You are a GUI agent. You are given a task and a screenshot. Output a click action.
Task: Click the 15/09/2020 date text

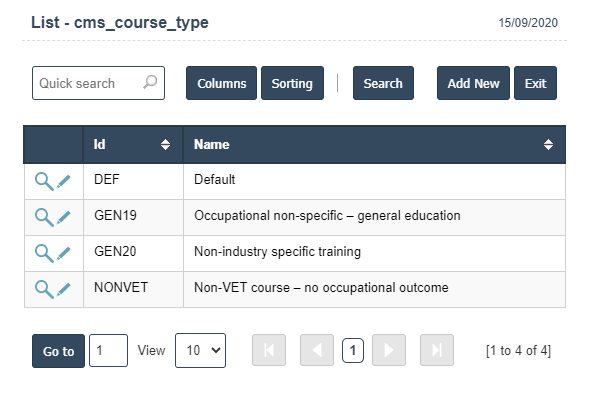click(x=528, y=23)
